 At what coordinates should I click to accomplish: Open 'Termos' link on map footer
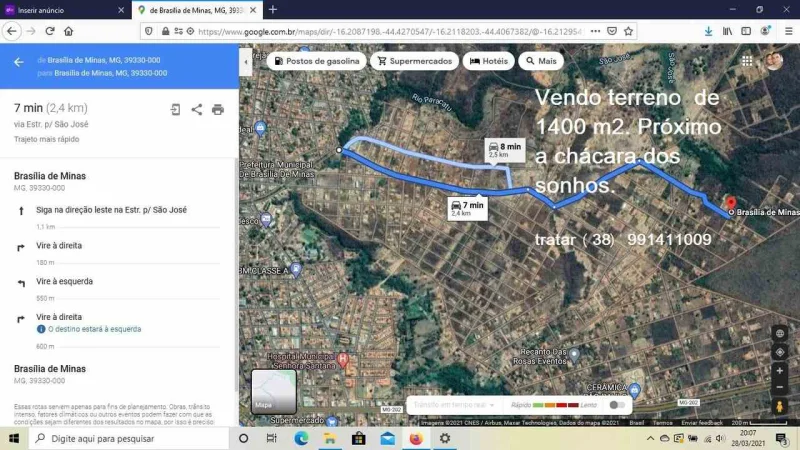(x=662, y=422)
